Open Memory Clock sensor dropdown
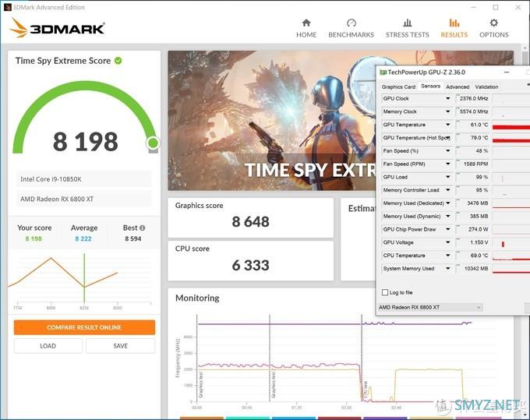Viewport: 530px width, 420px height. [x=448, y=111]
